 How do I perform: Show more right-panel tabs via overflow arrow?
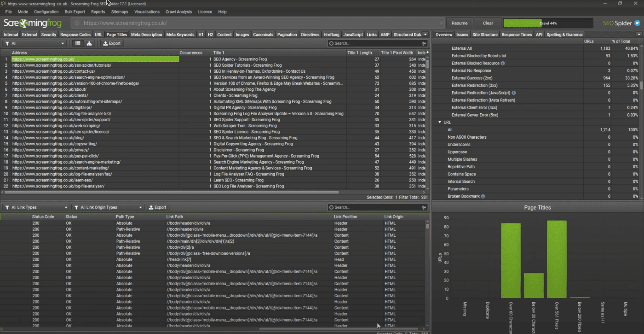pyautogui.click(x=639, y=35)
